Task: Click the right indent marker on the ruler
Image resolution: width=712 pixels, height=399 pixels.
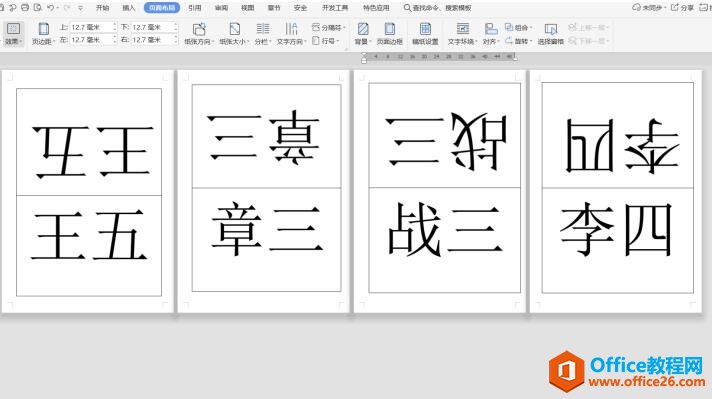Action: pyautogui.click(x=514, y=58)
